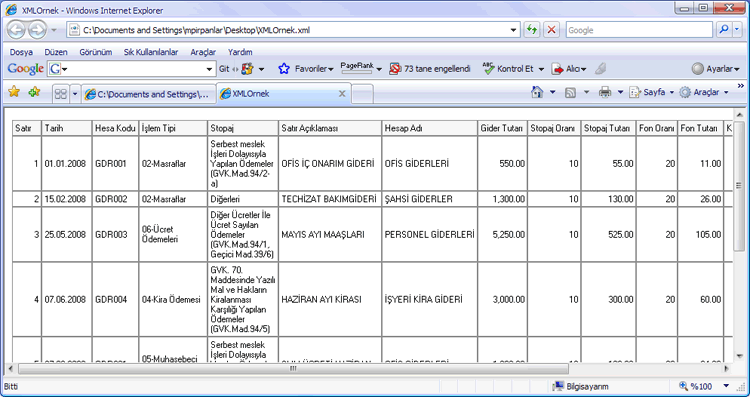Click the Alıcı send-to button
750x397 pixels.
569,69
